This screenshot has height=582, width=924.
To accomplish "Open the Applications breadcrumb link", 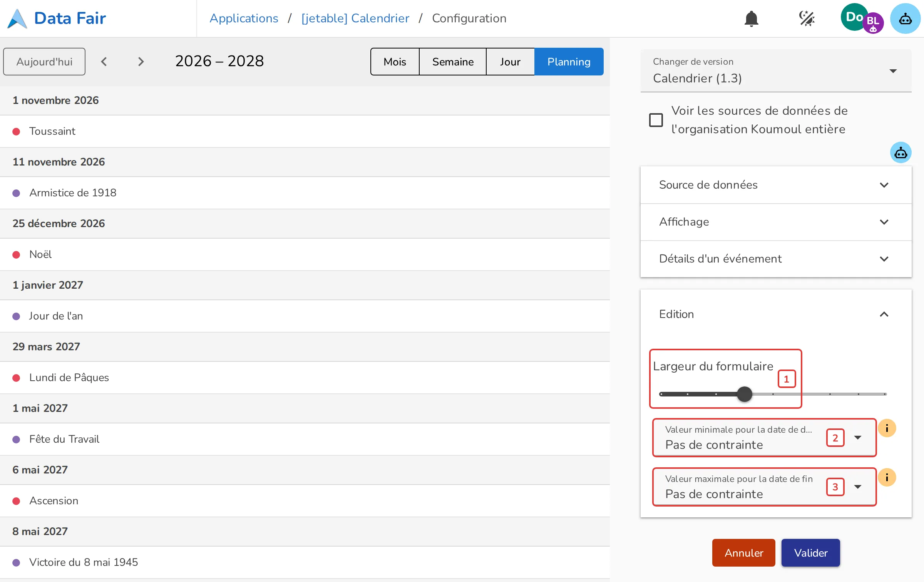I will pyautogui.click(x=244, y=18).
